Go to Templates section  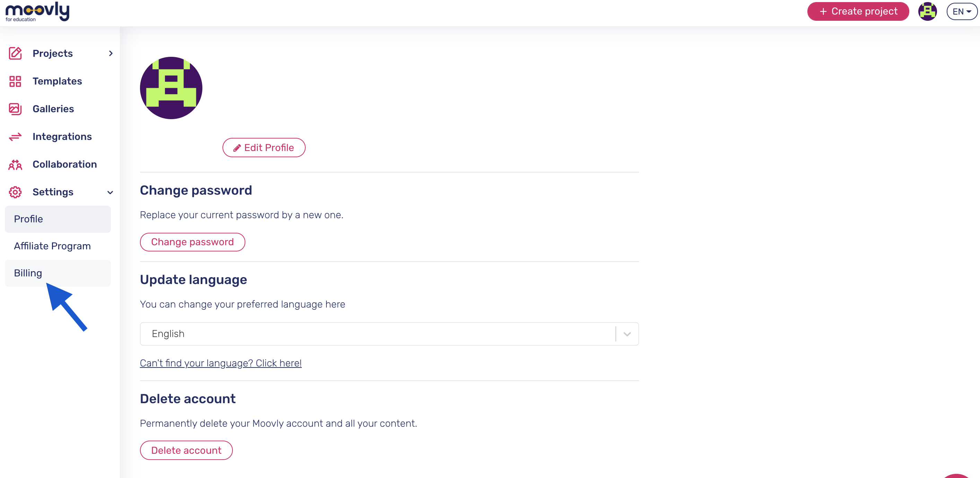point(57,81)
